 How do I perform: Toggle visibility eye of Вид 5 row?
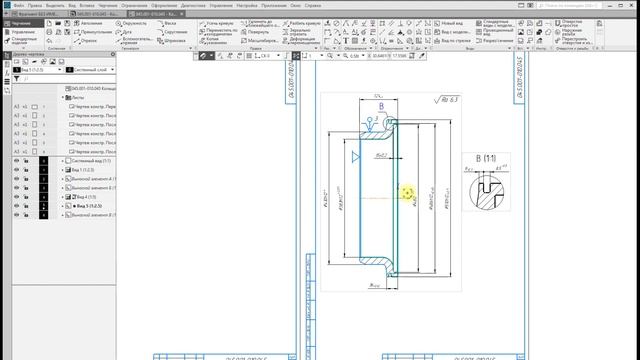pos(17,206)
